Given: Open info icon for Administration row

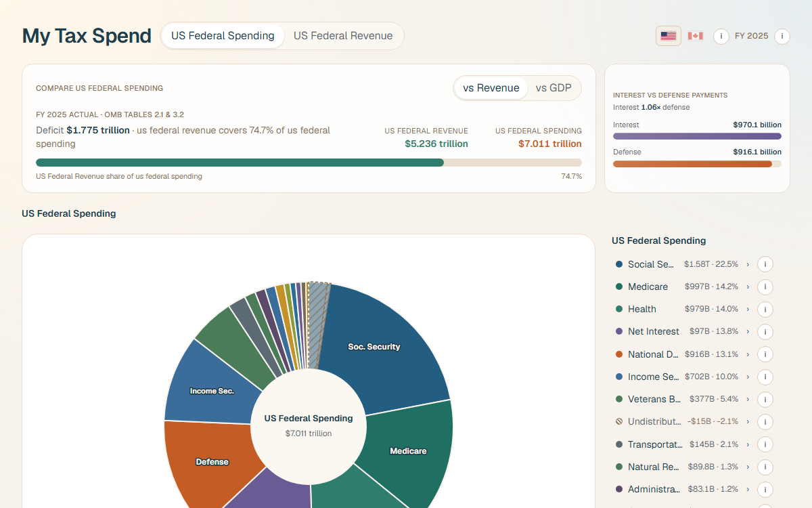Looking at the screenshot, I should click(765, 489).
